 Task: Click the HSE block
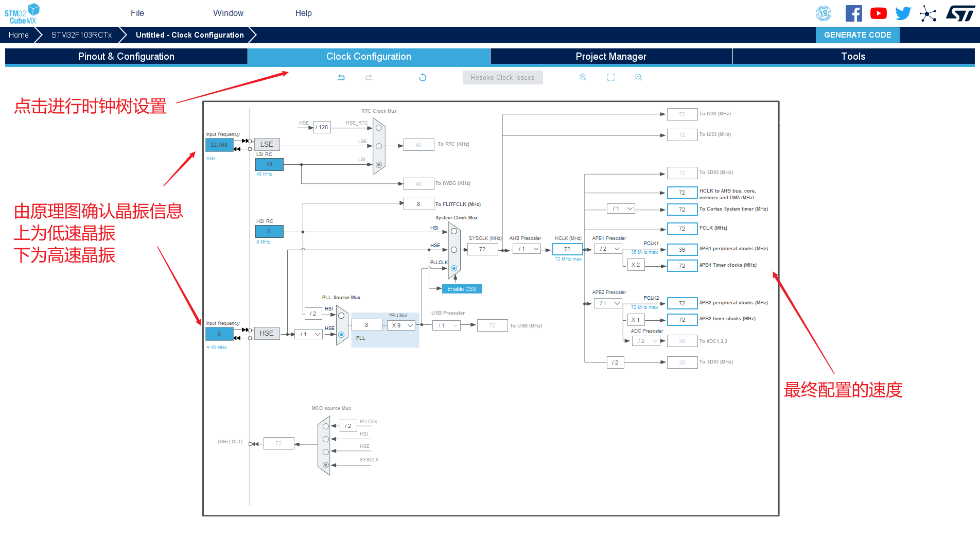pyautogui.click(x=267, y=334)
